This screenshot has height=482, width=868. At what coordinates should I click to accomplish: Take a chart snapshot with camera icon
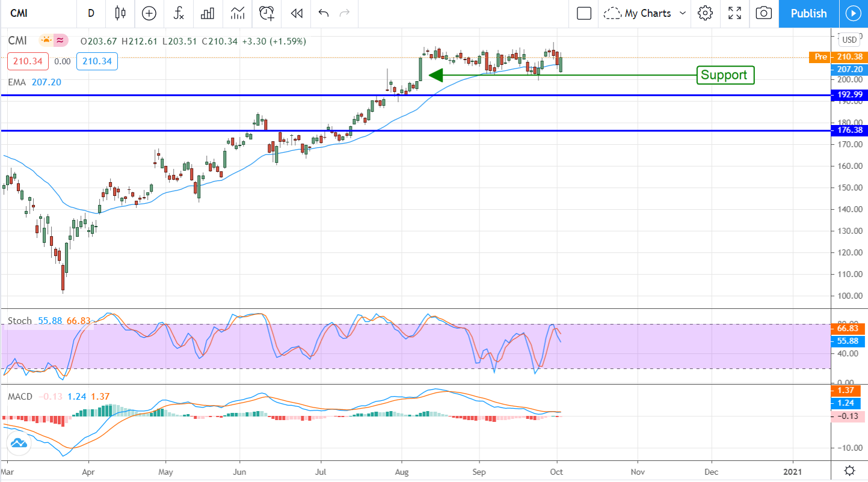click(763, 13)
